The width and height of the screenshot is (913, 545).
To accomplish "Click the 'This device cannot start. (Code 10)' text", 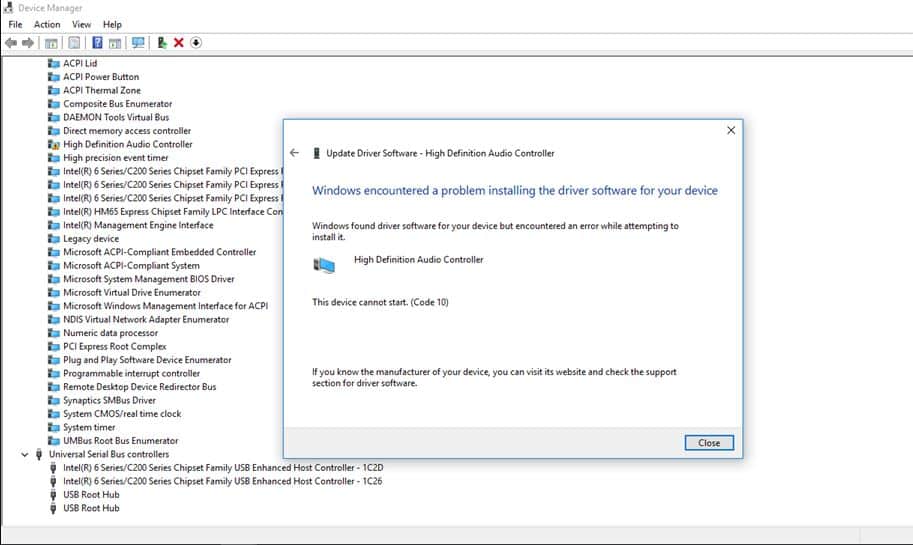I will 380,302.
